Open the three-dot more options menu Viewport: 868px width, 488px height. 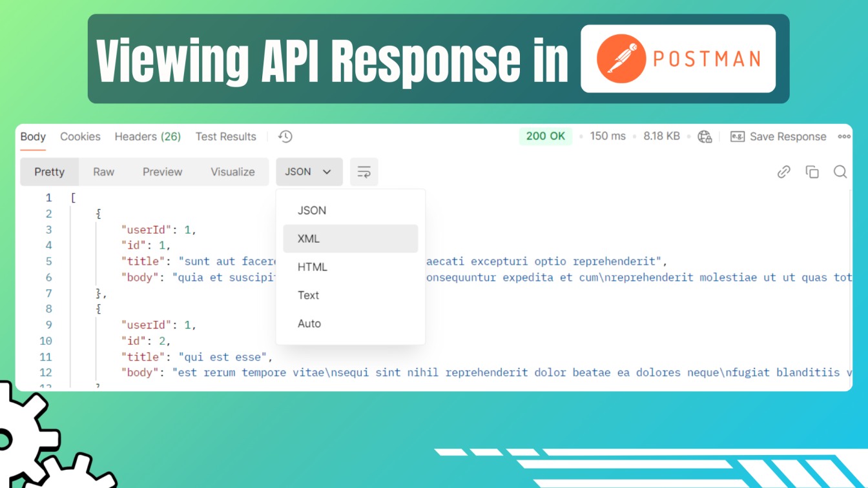coord(844,136)
